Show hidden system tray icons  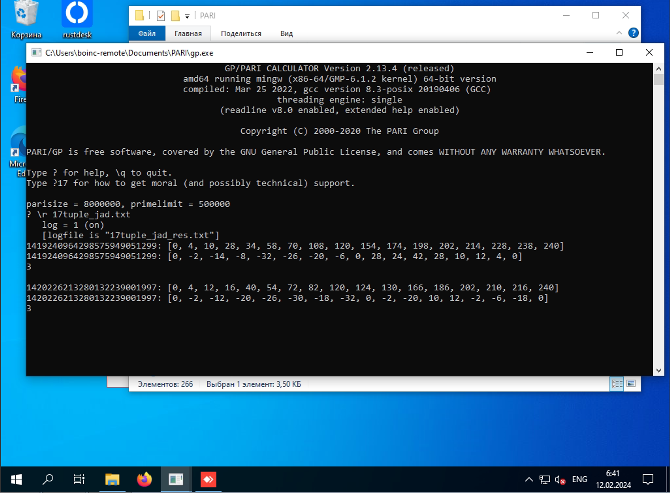(x=529, y=479)
